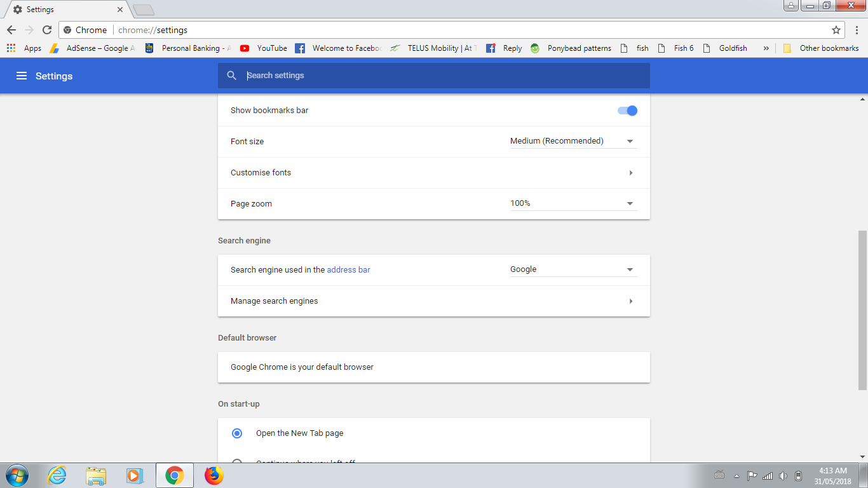The width and height of the screenshot is (868, 488).
Task: Open the Fish 6 bookmark
Action: click(675, 48)
